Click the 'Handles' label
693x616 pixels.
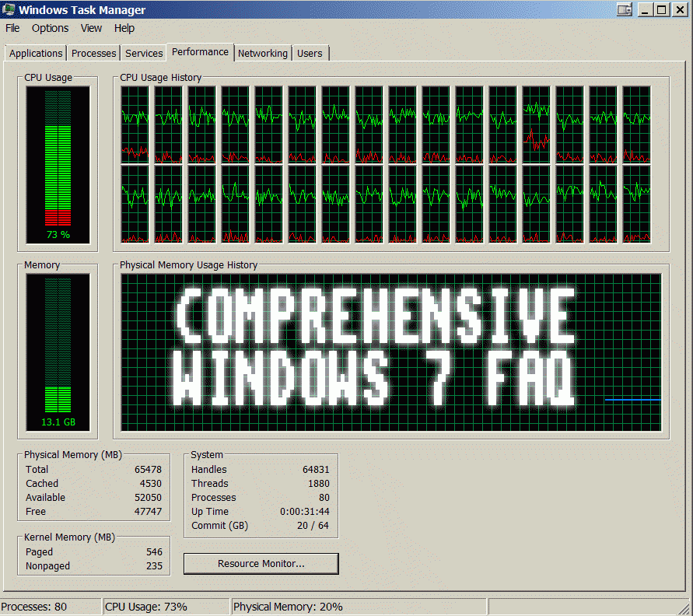click(209, 469)
